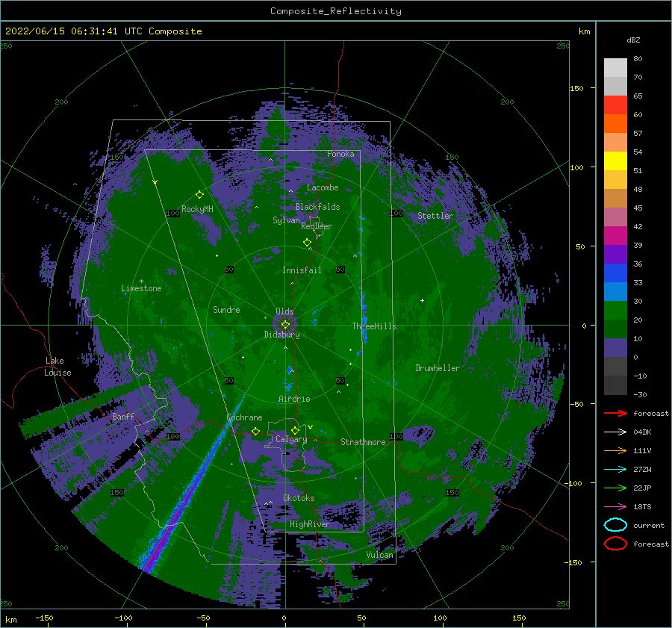Click the Vulcan label
This screenshot has height=628, width=672.
(380, 555)
